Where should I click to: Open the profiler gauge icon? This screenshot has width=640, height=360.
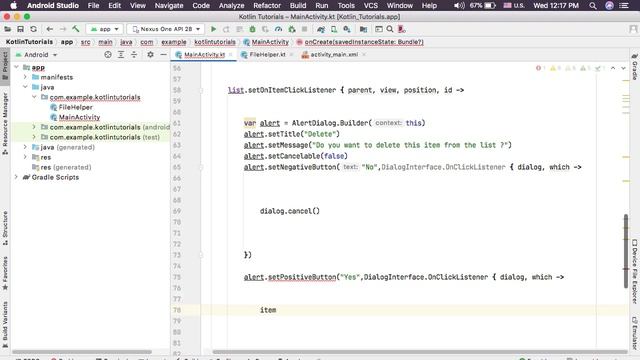278,29
